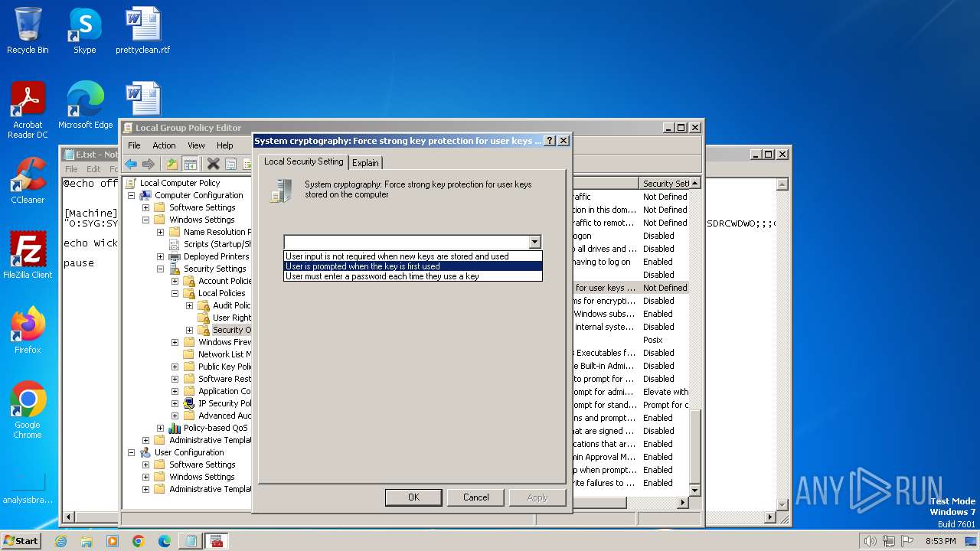Open Action menu in Group Policy Editor
This screenshot has height=551, width=980.
pyautogui.click(x=164, y=145)
